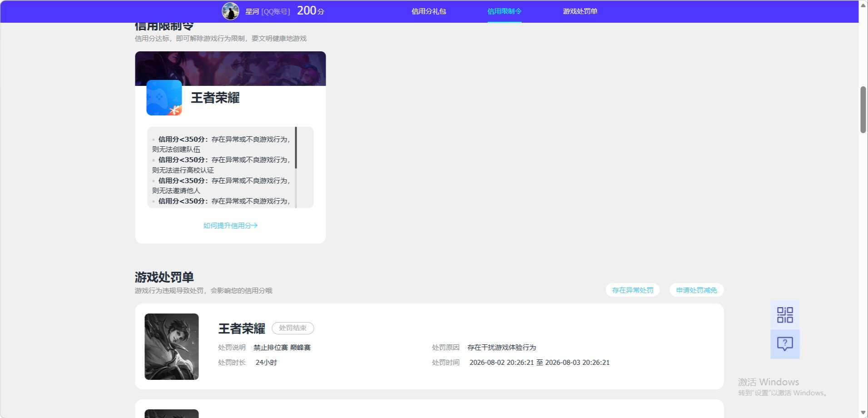This screenshot has width=868, height=418.
Task: Click the 存在干扰游戏体验行为 reason text
Action: click(x=502, y=348)
